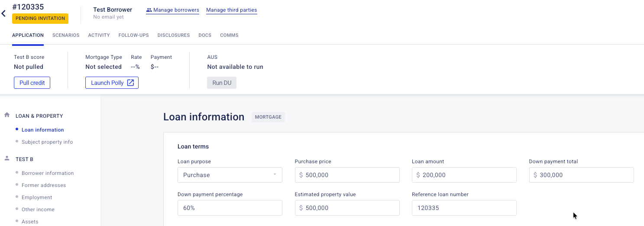Click the Purchase price input field
Viewport: 644px width, 226px height.
coord(347,175)
